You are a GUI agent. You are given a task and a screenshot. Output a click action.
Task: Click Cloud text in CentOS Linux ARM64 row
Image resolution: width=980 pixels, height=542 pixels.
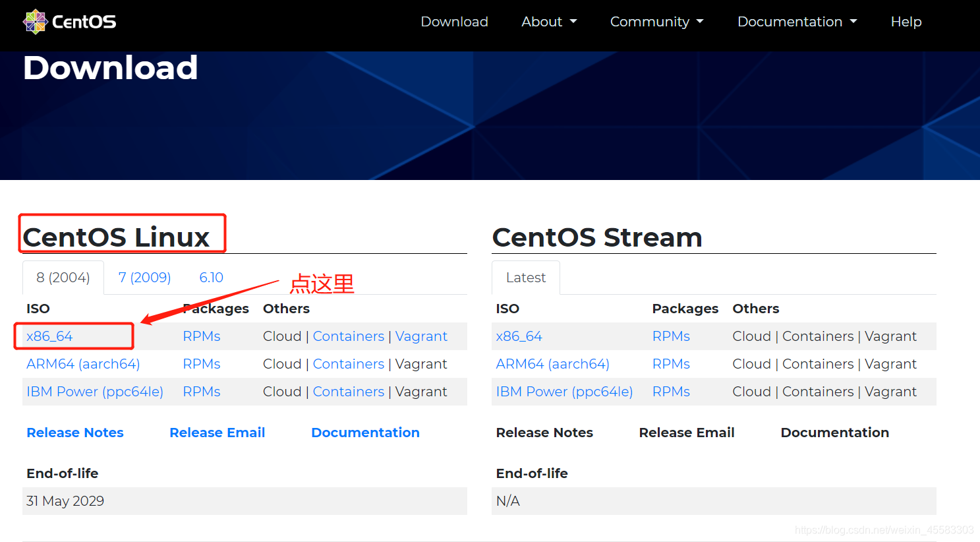pyautogui.click(x=282, y=364)
